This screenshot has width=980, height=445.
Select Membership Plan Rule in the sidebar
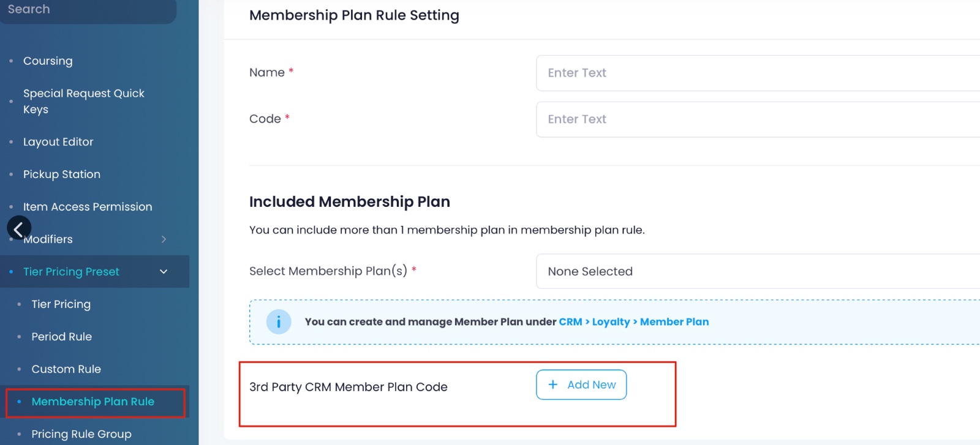point(93,402)
